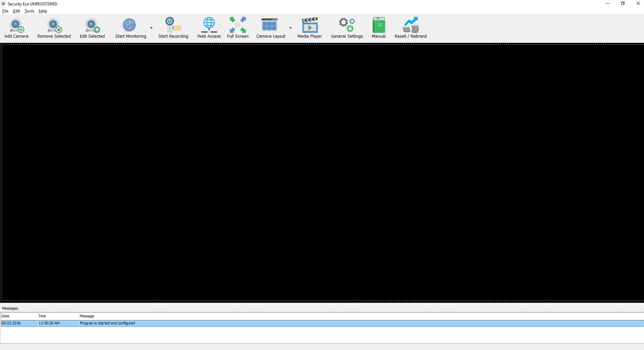This screenshot has height=350, width=644.
Task: Open General Settings
Action: 346,27
